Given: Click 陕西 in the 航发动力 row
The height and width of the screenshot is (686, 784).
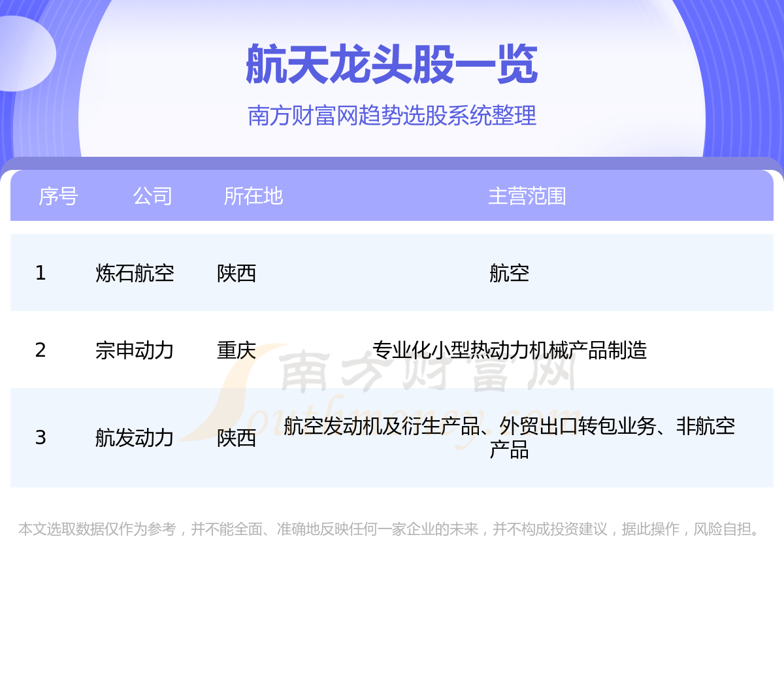Looking at the screenshot, I should pos(237,437).
